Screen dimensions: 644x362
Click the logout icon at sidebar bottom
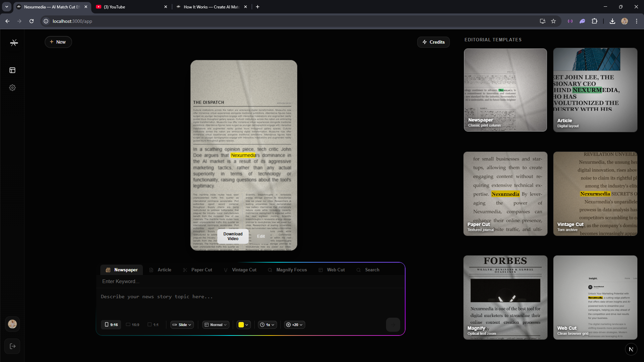pos(12,346)
